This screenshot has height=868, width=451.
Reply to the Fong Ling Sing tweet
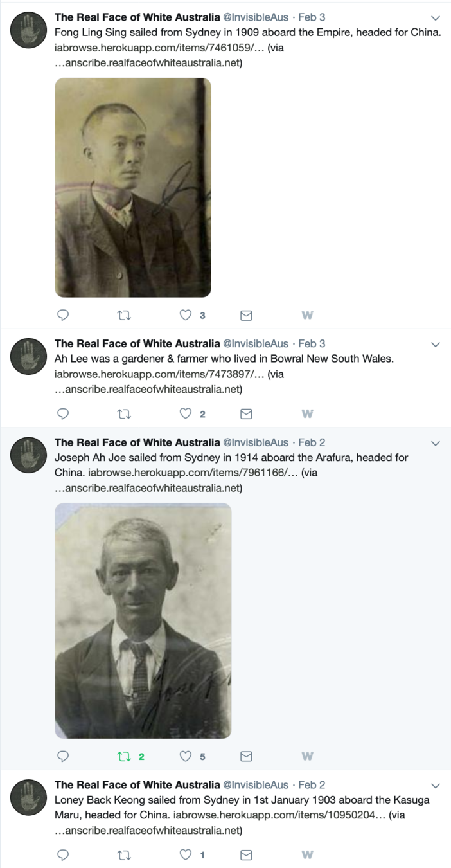click(x=63, y=315)
